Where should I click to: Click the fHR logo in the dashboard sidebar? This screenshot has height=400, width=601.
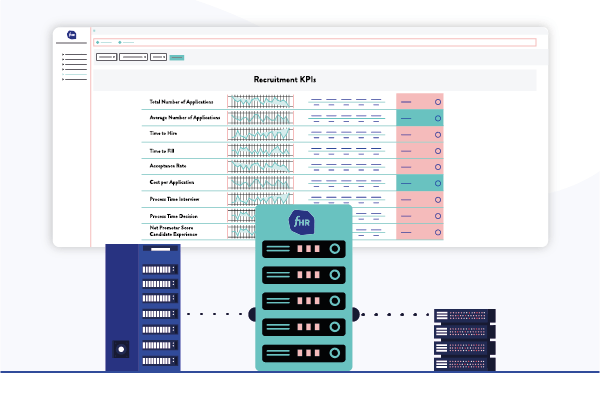pos(72,35)
